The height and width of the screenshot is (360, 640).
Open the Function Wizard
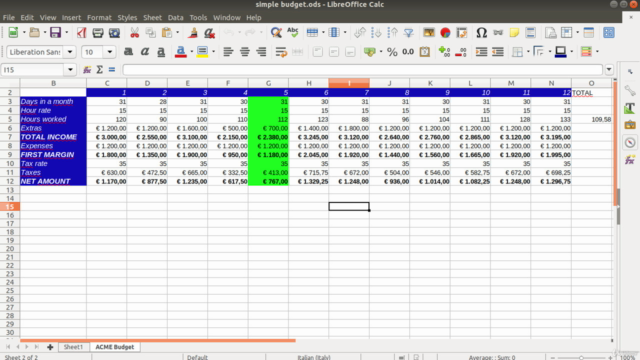[87, 70]
